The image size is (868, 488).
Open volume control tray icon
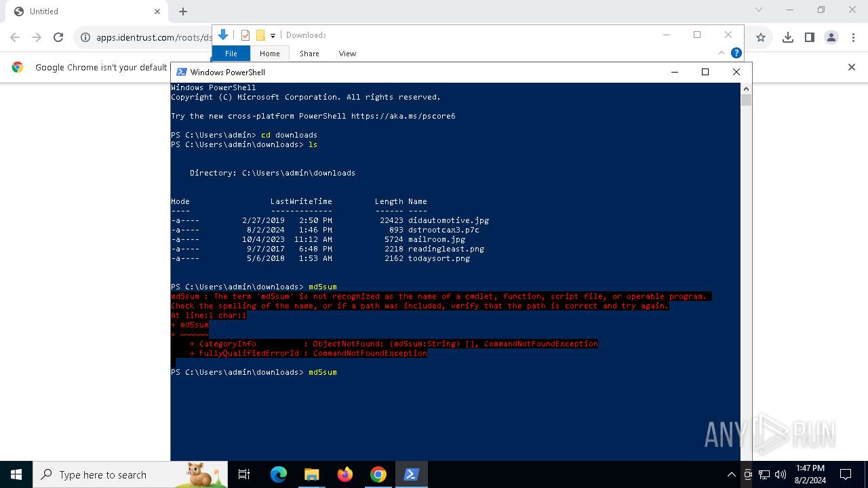click(781, 474)
